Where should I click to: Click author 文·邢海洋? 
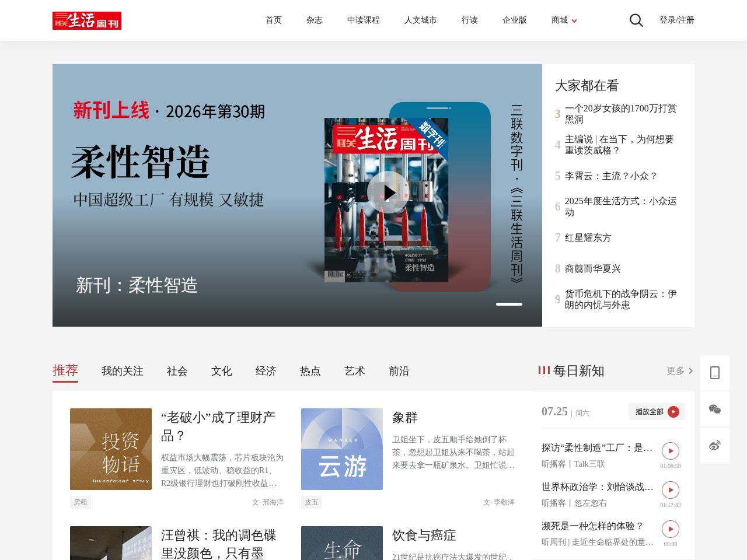(x=268, y=502)
